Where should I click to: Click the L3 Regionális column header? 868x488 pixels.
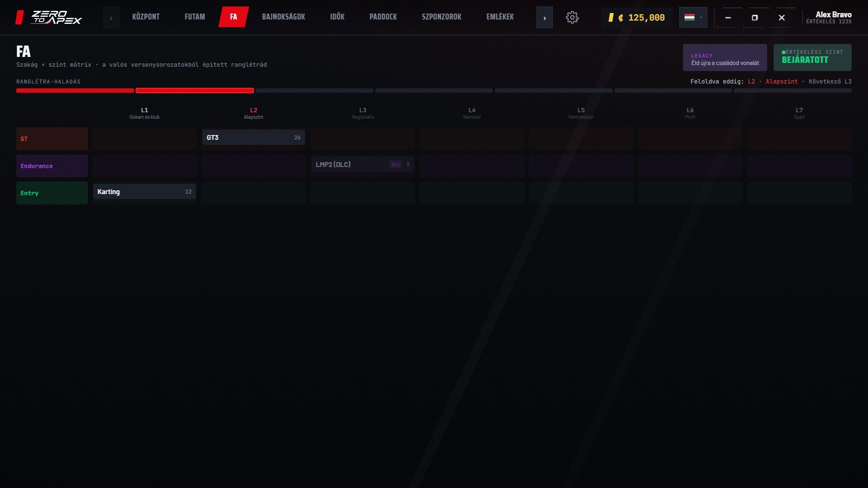(x=362, y=113)
